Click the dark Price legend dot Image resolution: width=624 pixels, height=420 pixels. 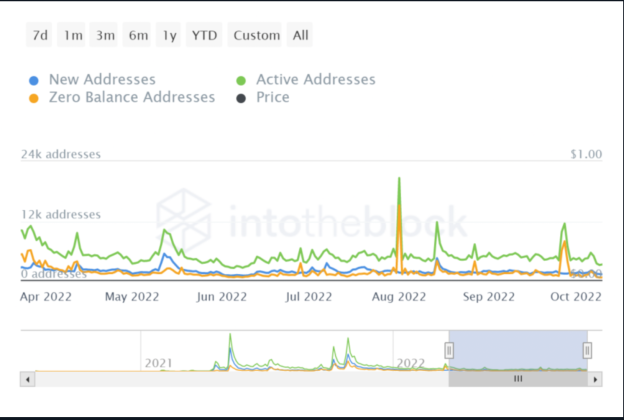pyautogui.click(x=241, y=98)
